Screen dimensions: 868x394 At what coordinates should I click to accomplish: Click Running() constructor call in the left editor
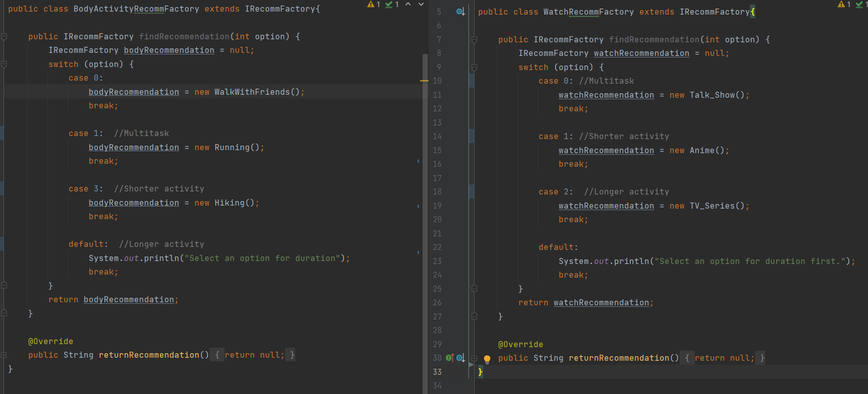tap(237, 147)
